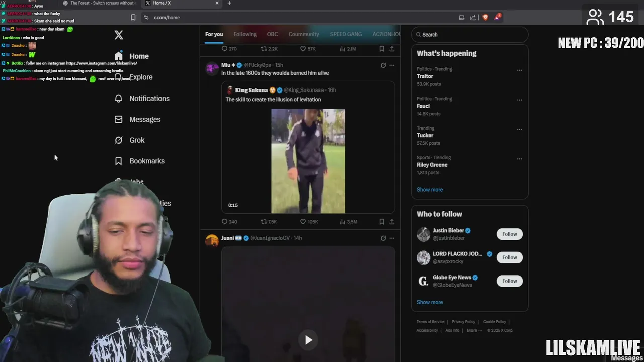Click the Bookmarks ribbon icon
644x362 pixels.
coord(118,161)
